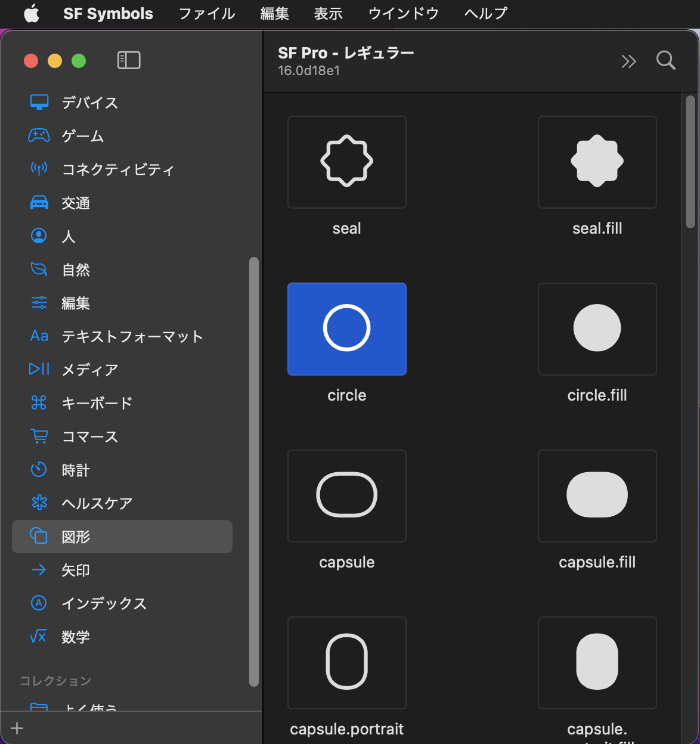700x744 pixels.
Task: Click the capsule.portrait label text
Action: [346, 729]
